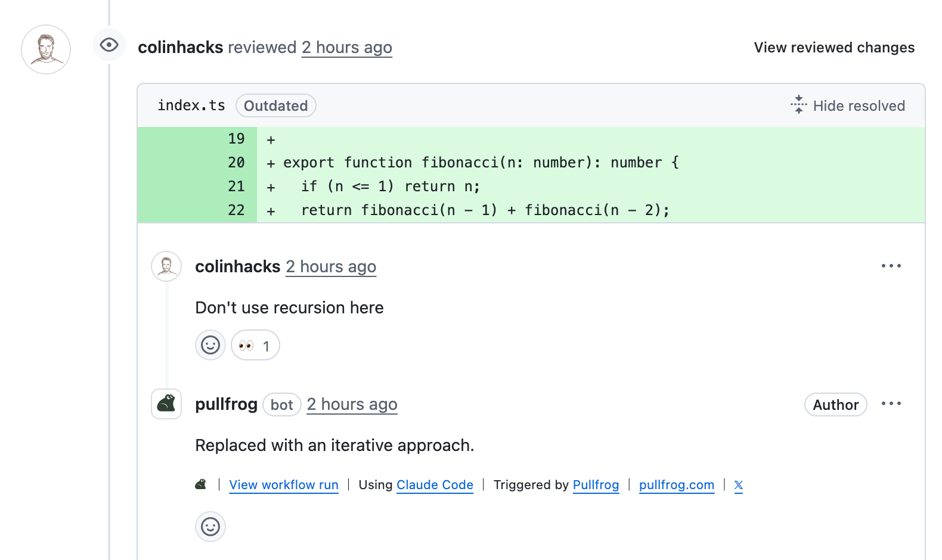942x560 pixels.
Task: Open colinhacks' large profile avatar
Action: pyautogui.click(x=46, y=49)
